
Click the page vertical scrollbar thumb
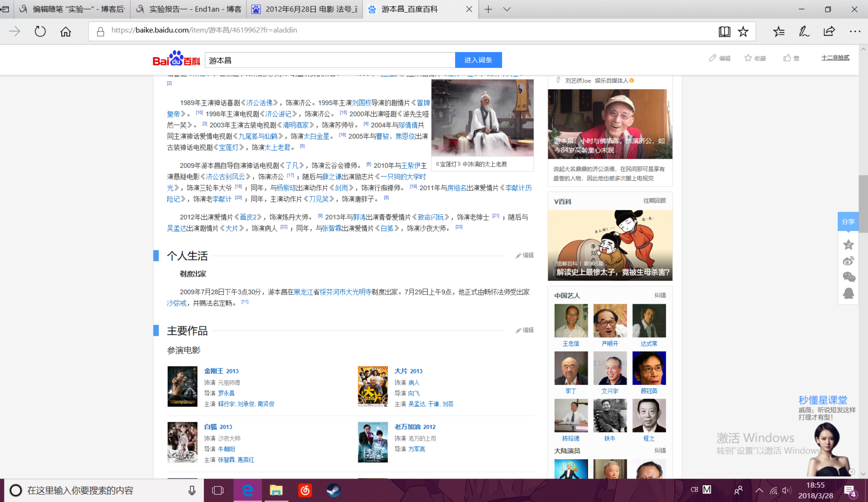pos(863,204)
